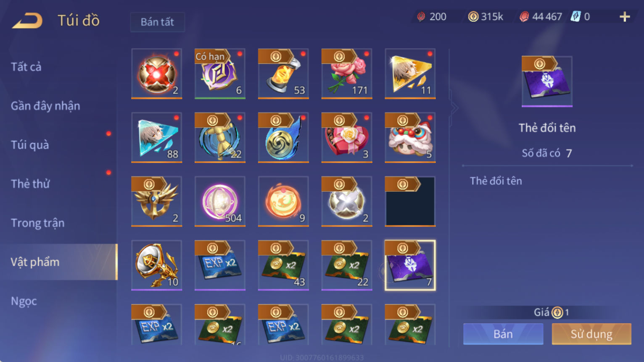Switch to the 'Túi quà' tab

pos(30,145)
